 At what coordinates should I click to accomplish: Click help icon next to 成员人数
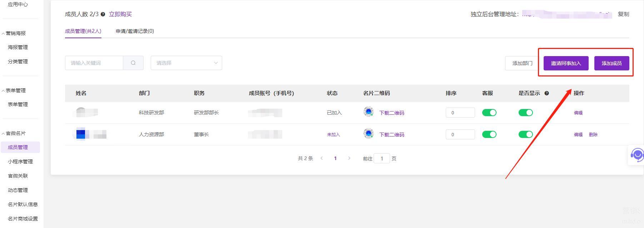pyautogui.click(x=103, y=14)
